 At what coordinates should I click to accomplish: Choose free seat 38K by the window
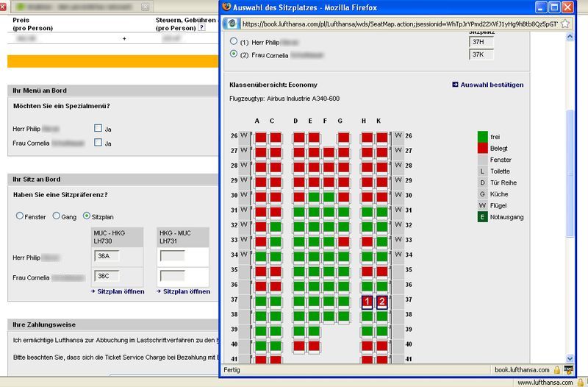[382, 316]
